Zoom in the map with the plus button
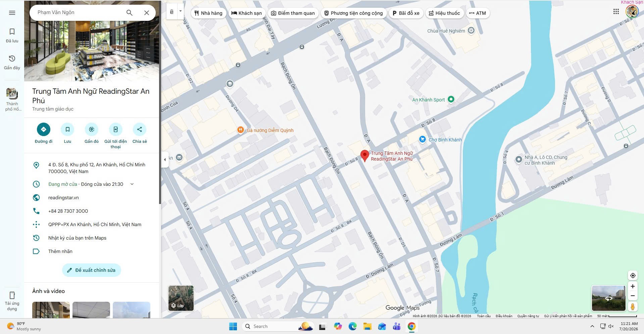Viewport: 644px width, 334px height. [x=633, y=286]
